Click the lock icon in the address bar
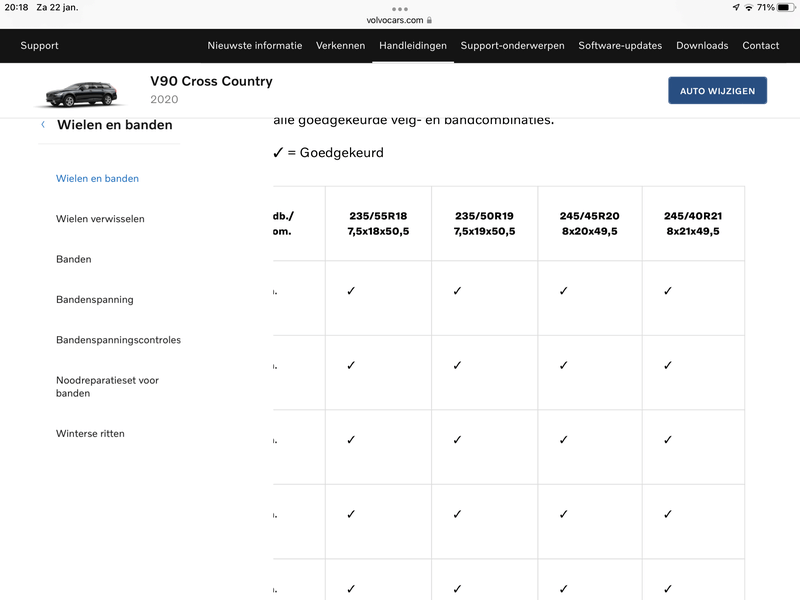800x600 pixels. click(x=430, y=17)
